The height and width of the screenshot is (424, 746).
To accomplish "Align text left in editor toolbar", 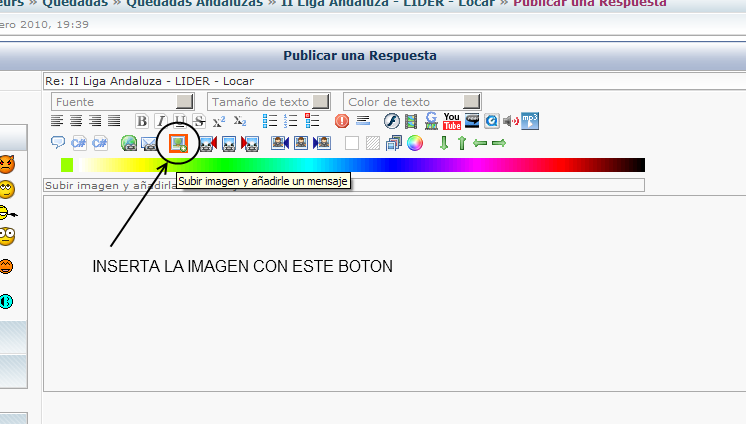I will pos(57,121).
